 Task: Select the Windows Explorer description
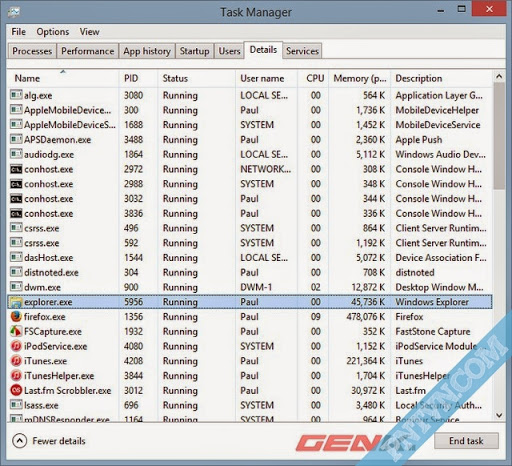432,302
